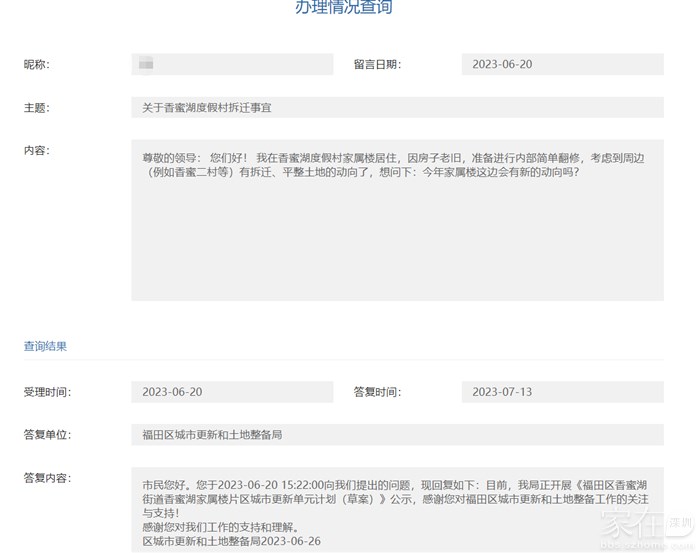Screen dimensions: 700x553
Task: Click the 答复单位 label
Action: pyautogui.click(x=47, y=435)
